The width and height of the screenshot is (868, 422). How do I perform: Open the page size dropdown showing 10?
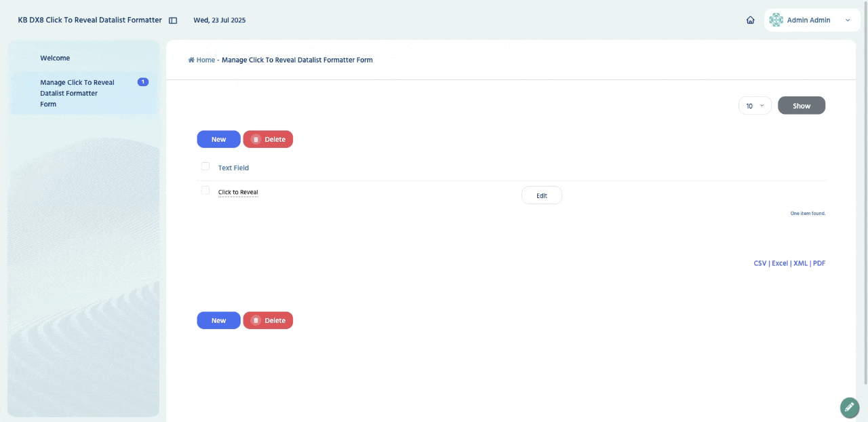tap(755, 105)
